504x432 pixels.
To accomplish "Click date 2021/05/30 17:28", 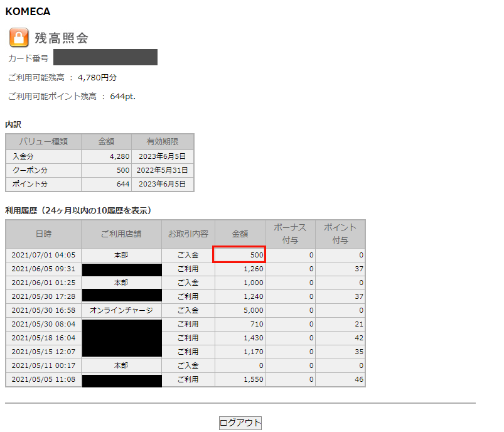I will click(43, 296).
